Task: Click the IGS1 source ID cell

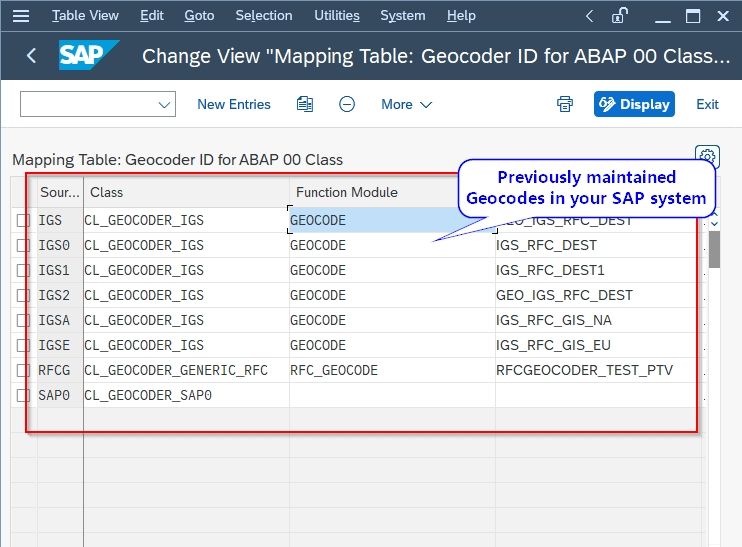Action: pos(60,271)
